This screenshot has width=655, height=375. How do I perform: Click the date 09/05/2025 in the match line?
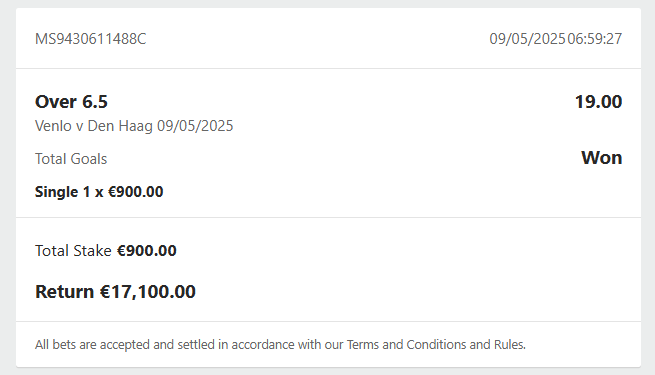pyautogui.click(x=195, y=126)
